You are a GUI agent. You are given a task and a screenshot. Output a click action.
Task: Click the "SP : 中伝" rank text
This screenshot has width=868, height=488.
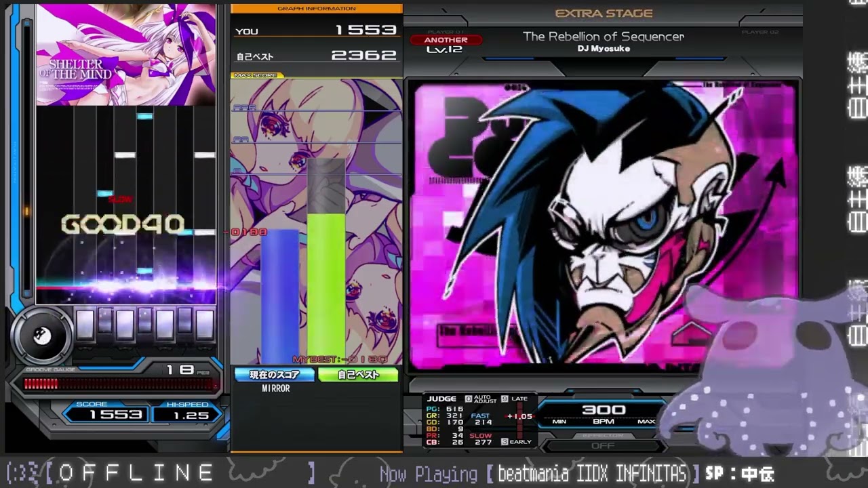point(739,473)
